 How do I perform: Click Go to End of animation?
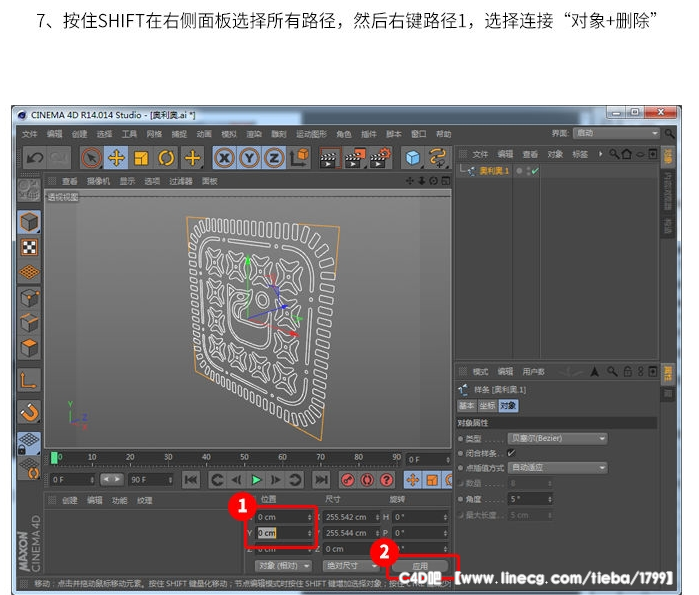pyautogui.click(x=321, y=480)
